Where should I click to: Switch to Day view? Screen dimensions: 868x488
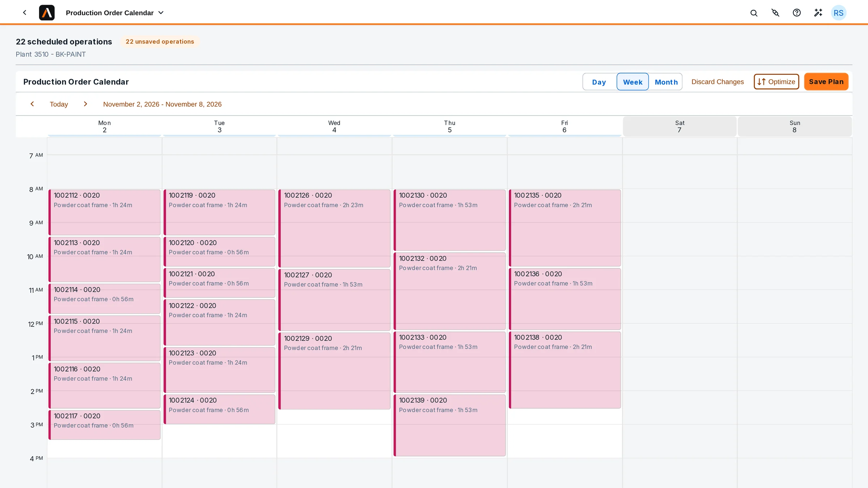(599, 82)
